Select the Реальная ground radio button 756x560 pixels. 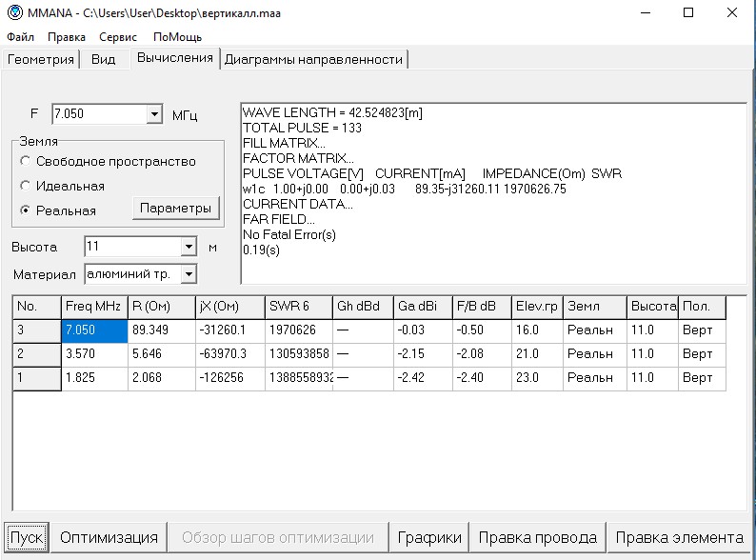click(x=26, y=210)
